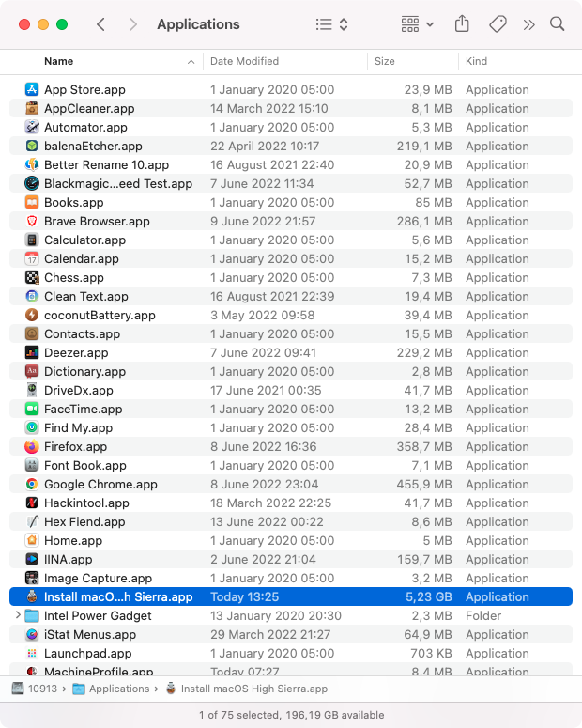Viewport: 582px width, 728px height.
Task: Click the Intel Power Gadget folder icon
Action: (x=32, y=615)
